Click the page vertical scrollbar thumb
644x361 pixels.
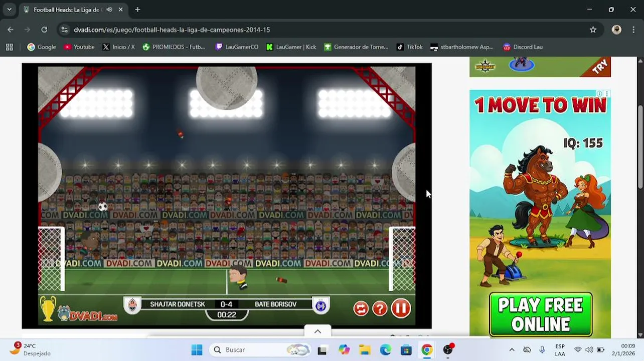[x=640, y=147]
